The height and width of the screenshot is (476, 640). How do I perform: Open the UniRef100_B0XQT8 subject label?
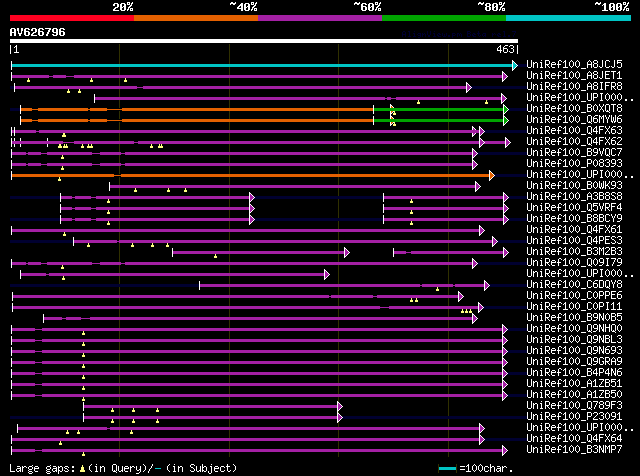point(574,108)
